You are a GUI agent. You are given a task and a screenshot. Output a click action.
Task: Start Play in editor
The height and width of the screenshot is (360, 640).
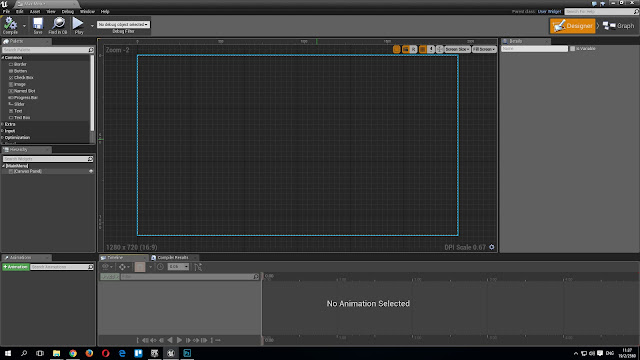point(78,26)
